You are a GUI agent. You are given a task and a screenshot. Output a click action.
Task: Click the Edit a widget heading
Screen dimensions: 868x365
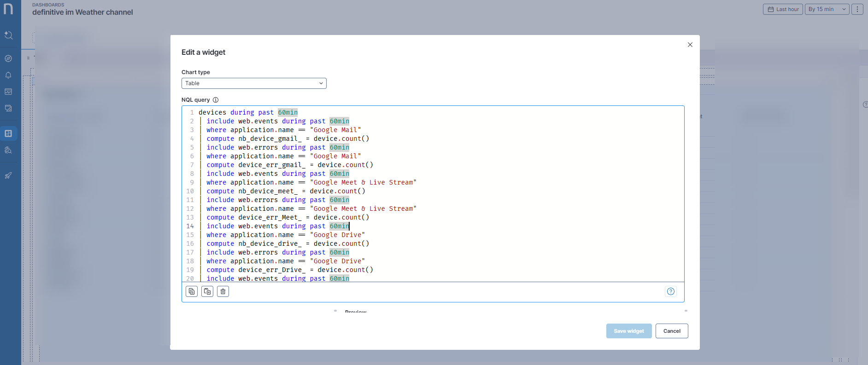click(x=203, y=52)
